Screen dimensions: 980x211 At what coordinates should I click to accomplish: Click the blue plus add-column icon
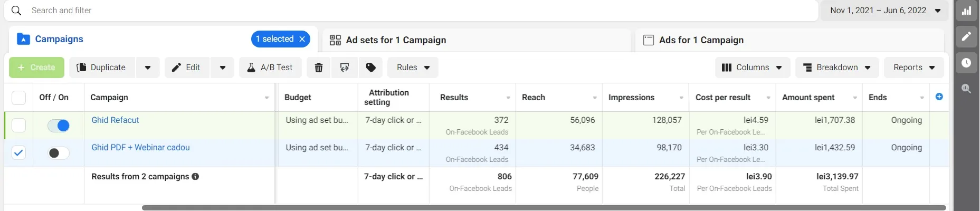pyautogui.click(x=939, y=97)
